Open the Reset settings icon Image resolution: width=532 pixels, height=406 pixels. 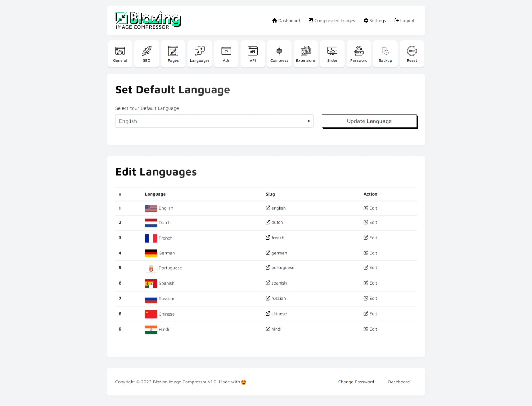(x=411, y=54)
